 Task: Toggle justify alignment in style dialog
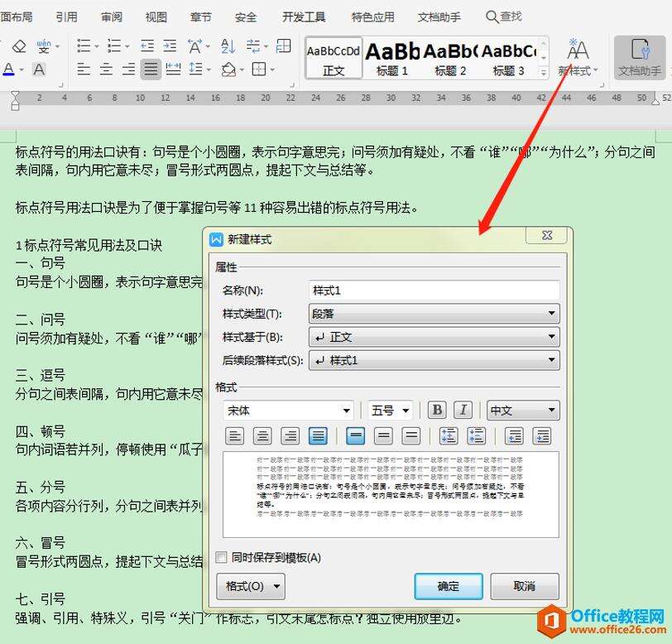click(318, 435)
